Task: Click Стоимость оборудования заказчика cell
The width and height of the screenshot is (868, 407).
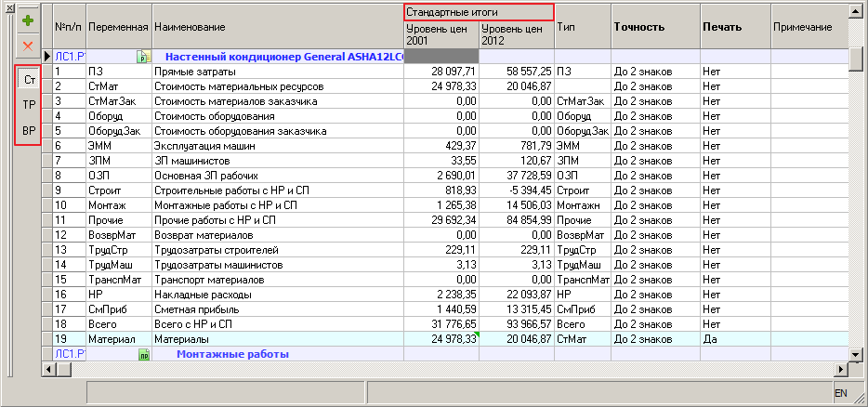Action: point(277,131)
